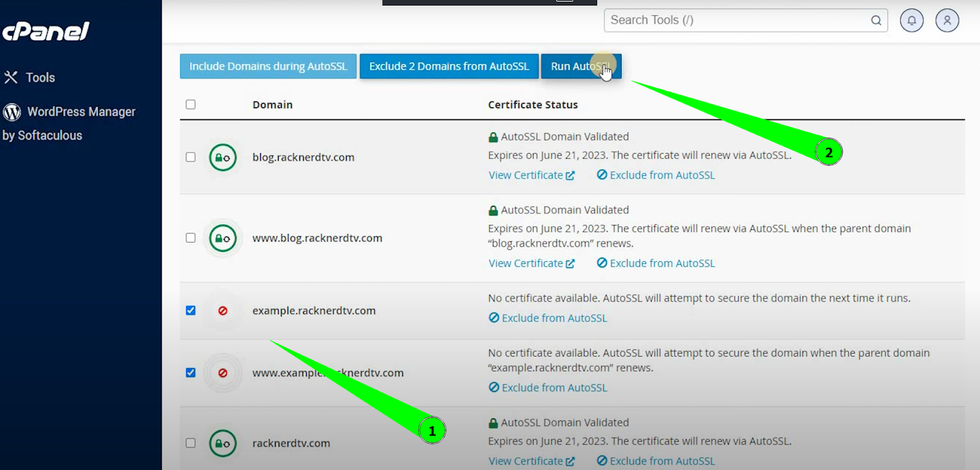
Task: Exclude racknerdtv.com from AutoSSL
Action: pos(656,461)
